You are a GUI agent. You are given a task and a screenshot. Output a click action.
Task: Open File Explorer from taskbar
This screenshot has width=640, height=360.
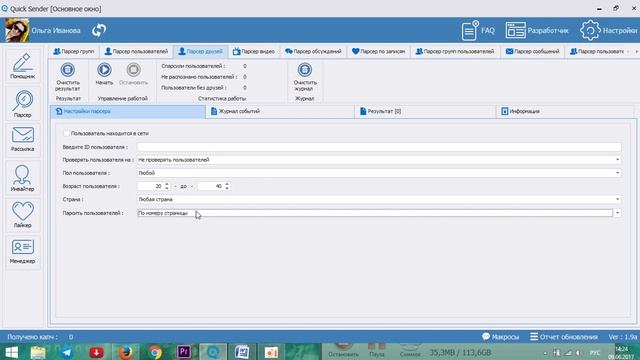(x=38, y=352)
